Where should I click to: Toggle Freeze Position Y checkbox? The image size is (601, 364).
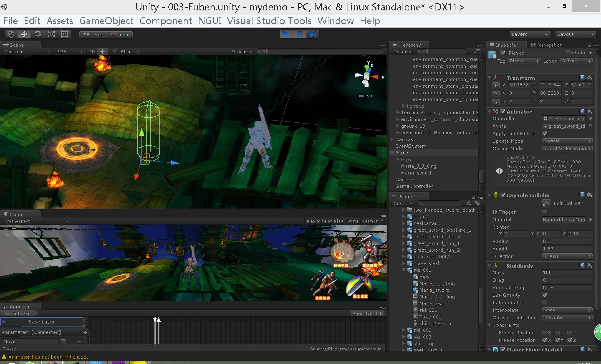(557, 333)
